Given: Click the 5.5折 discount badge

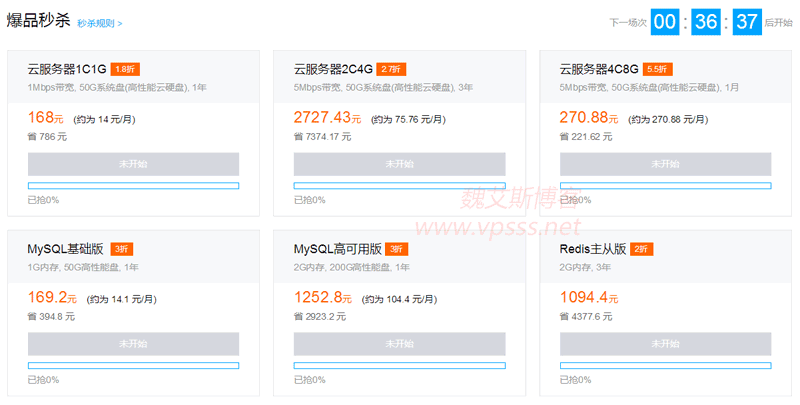Looking at the screenshot, I should click(657, 69).
